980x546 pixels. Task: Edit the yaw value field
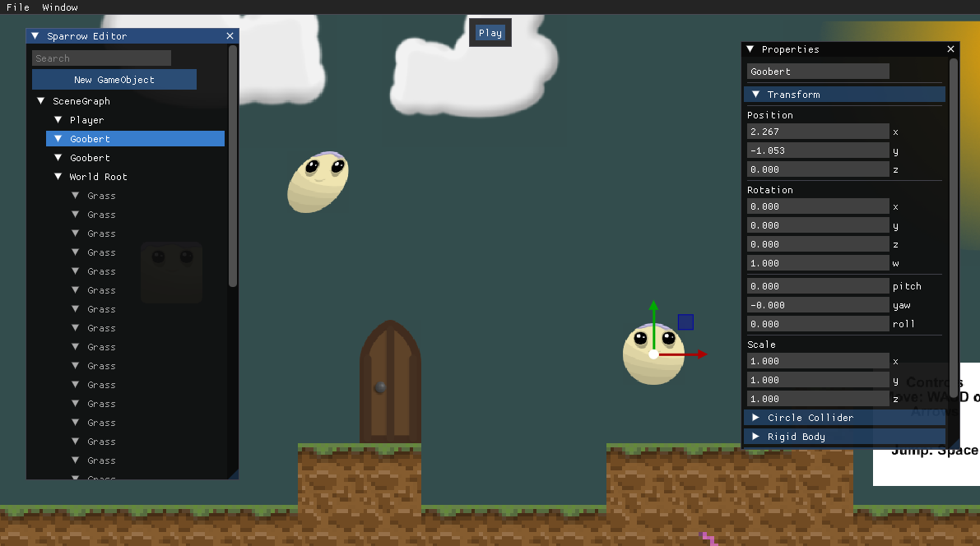(x=818, y=305)
